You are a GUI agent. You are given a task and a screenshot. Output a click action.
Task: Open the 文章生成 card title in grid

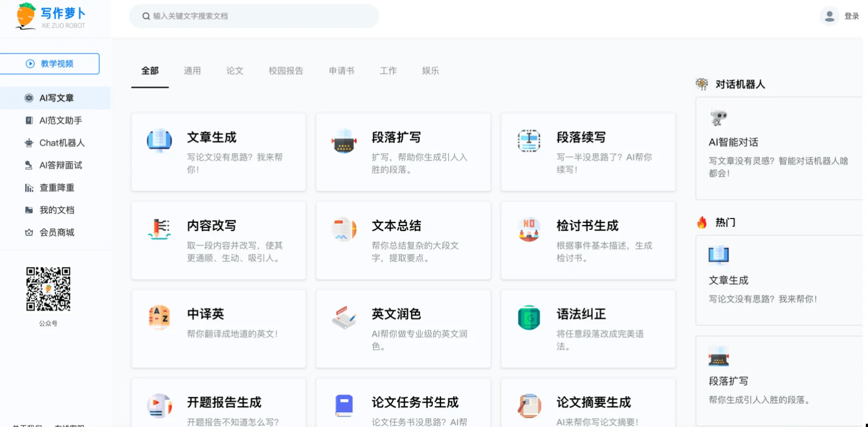tap(212, 137)
